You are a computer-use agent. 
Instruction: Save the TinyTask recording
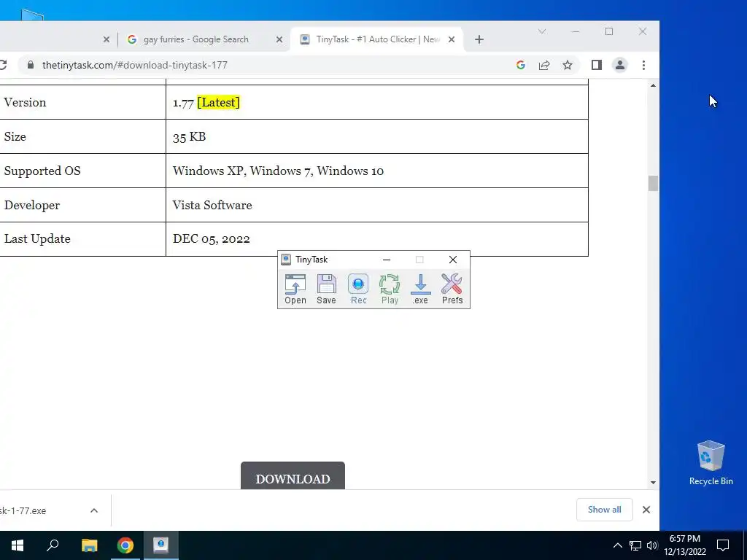[x=326, y=289]
